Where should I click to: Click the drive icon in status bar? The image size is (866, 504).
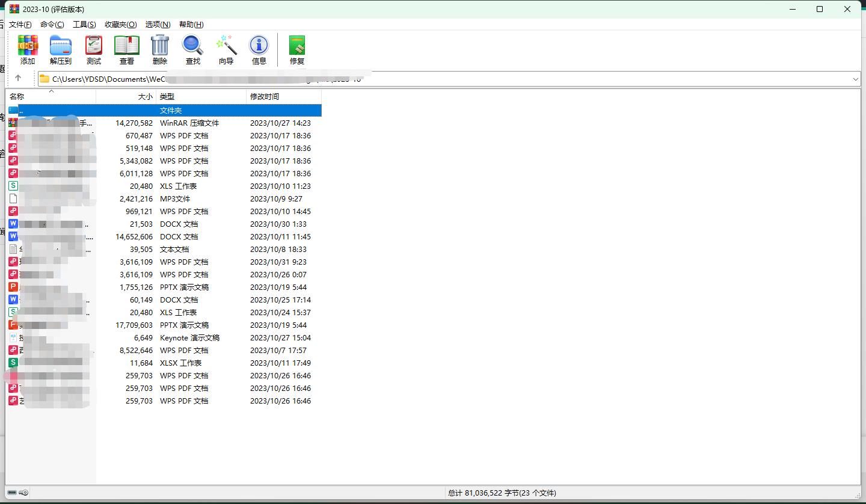point(12,493)
